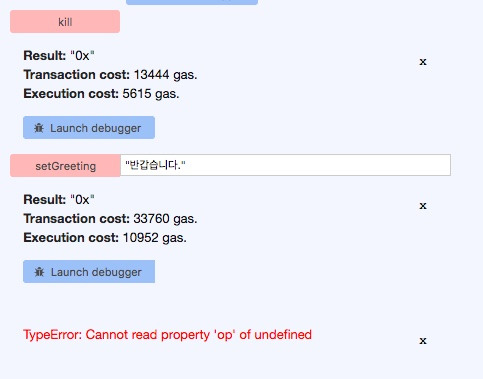Focus the setGreeting argument input field
This screenshot has height=379, width=483.
285,165
